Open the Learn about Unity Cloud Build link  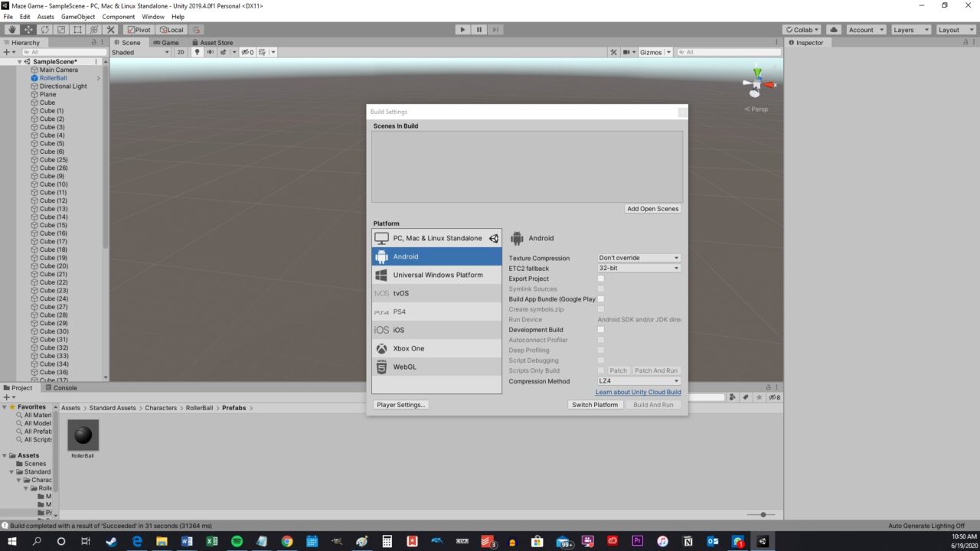tap(637, 392)
